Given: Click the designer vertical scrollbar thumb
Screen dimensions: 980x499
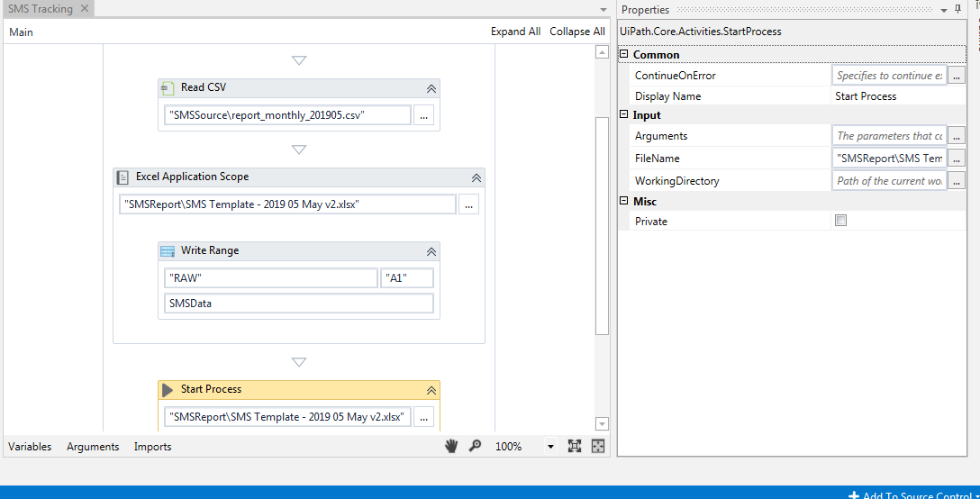Looking at the screenshot, I should click(x=602, y=225).
